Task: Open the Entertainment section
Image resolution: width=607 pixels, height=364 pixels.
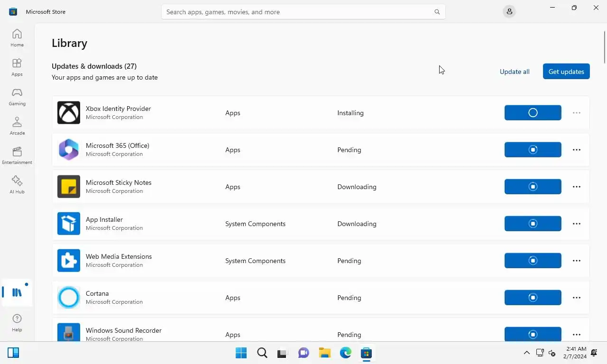Action: 17,155
